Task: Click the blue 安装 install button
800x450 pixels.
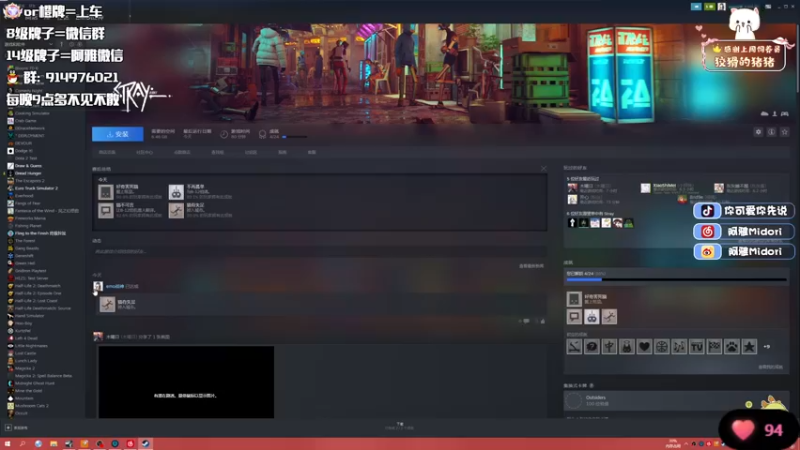Action: (x=117, y=134)
